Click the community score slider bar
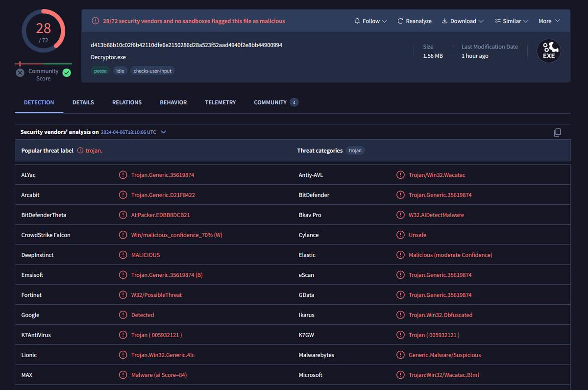Viewport: 588px width, 390px height. tap(43, 64)
